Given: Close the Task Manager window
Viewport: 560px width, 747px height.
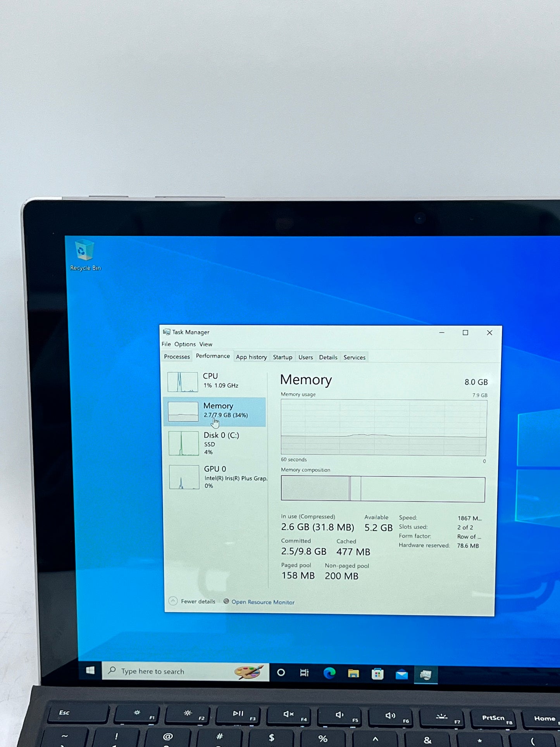Looking at the screenshot, I should [489, 333].
